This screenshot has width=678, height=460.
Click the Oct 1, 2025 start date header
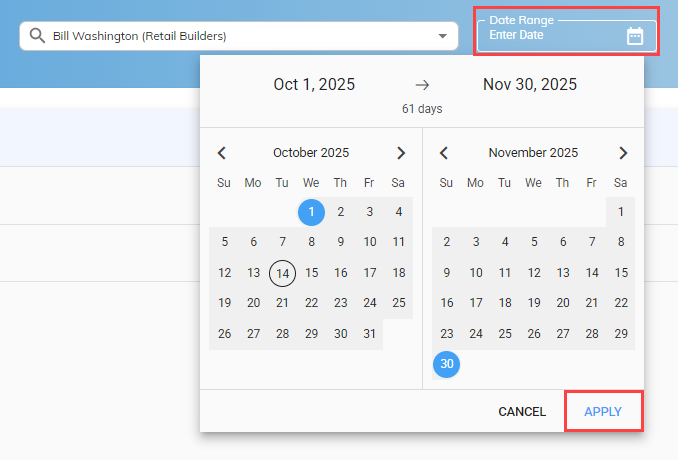(314, 84)
